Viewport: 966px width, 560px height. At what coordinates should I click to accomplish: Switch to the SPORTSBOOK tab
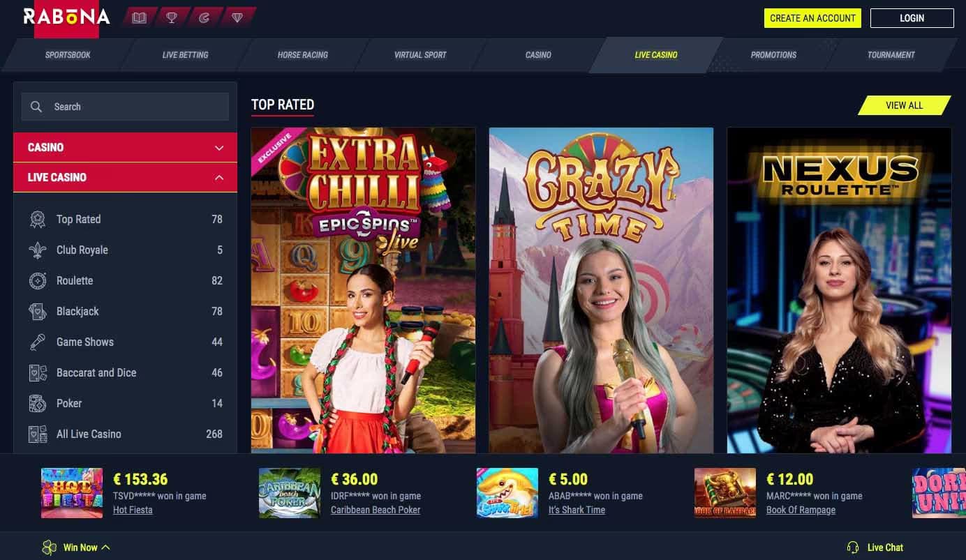pyautogui.click(x=68, y=55)
